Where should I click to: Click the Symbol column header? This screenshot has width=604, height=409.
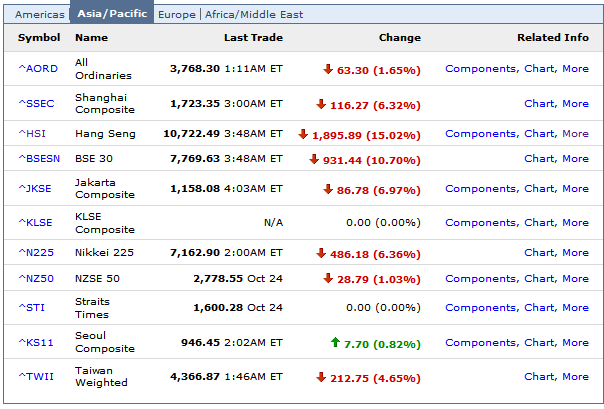[39, 38]
